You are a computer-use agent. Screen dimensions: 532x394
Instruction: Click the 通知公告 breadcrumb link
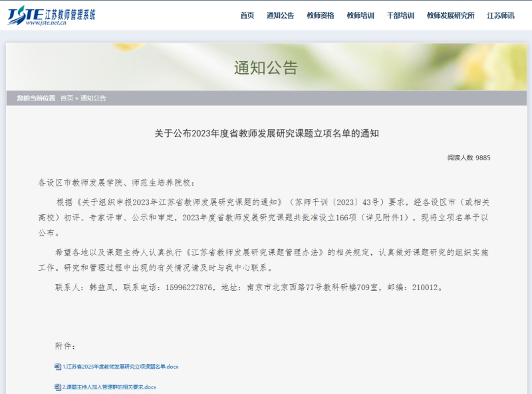click(x=93, y=98)
